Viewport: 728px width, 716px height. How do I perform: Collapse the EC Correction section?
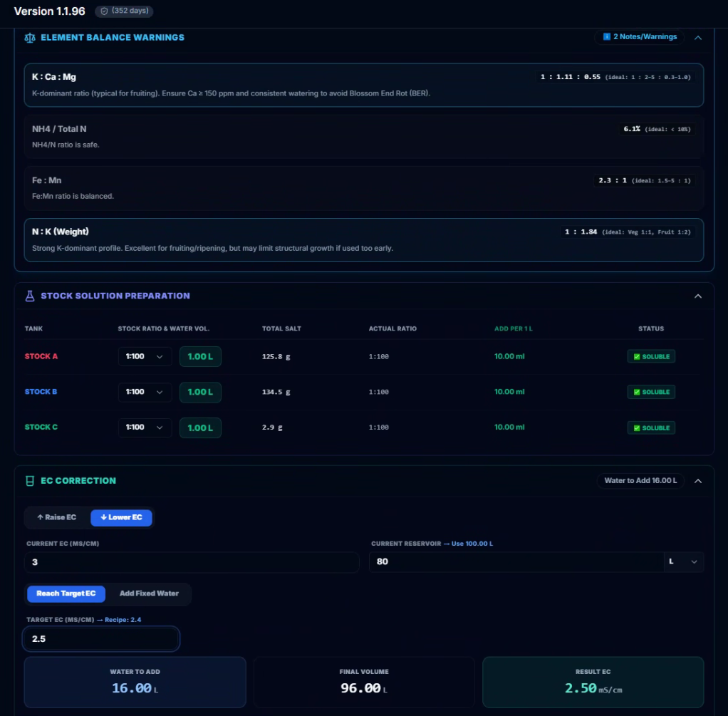(698, 481)
